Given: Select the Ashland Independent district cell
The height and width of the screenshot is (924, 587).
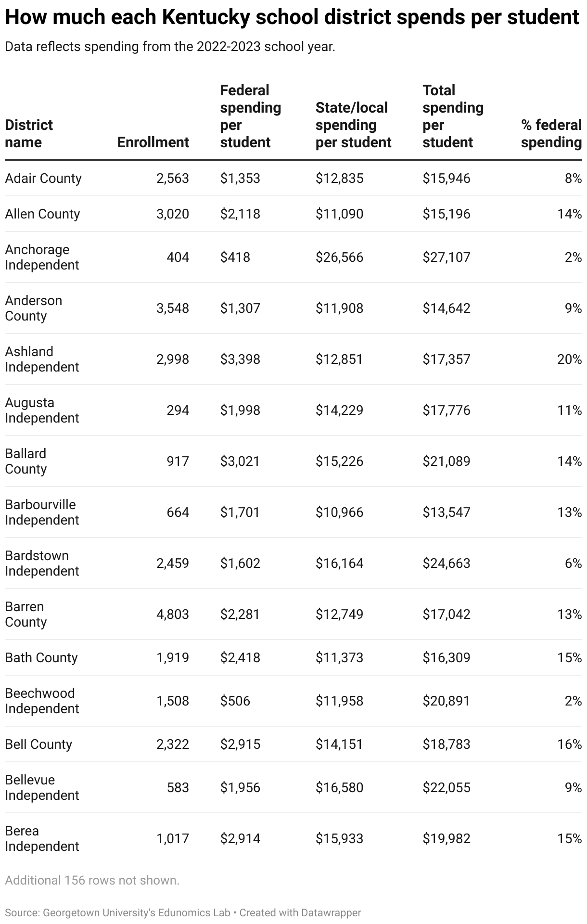Looking at the screenshot, I should point(42,359).
